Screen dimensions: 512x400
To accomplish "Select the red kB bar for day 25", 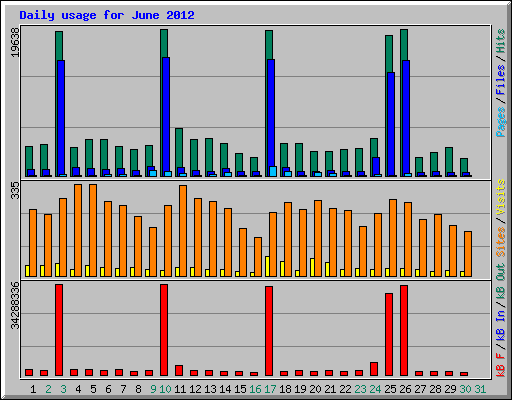I will (389, 334).
